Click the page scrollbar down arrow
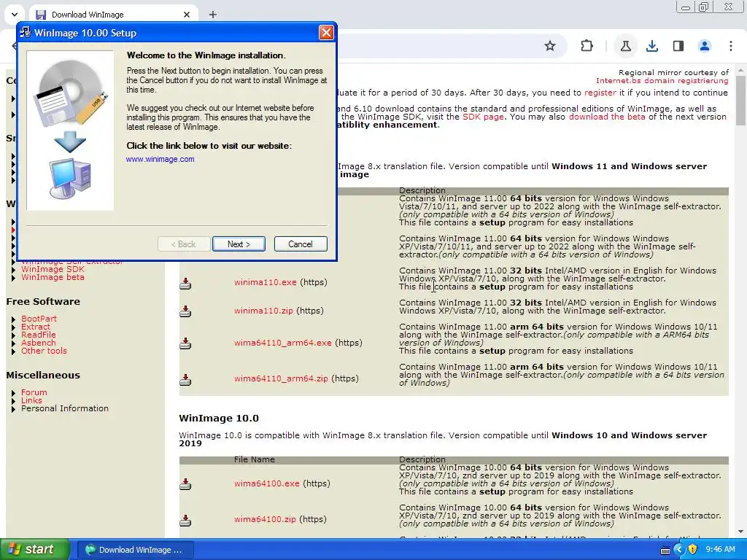This screenshot has height=560, width=747. tap(741, 532)
